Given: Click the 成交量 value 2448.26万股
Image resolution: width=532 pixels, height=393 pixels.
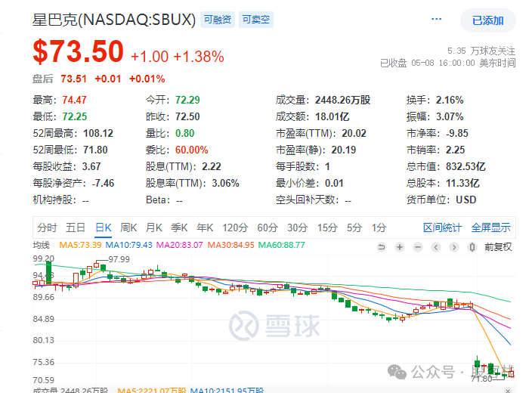Looking at the screenshot, I should pyautogui.click(x=342, y=100).
